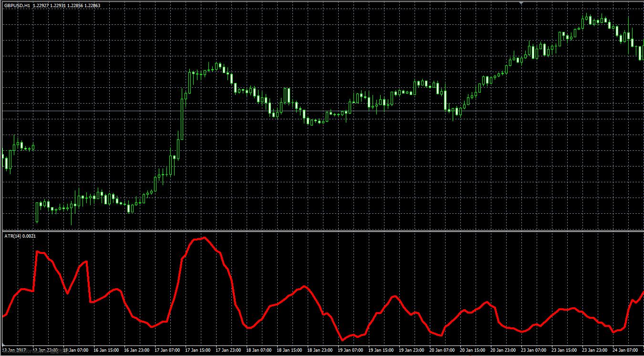The height and width of the screenshot is (356, 644).
Task: Click the 20 Jan 23:00 time label
Action: coord(504,350)
